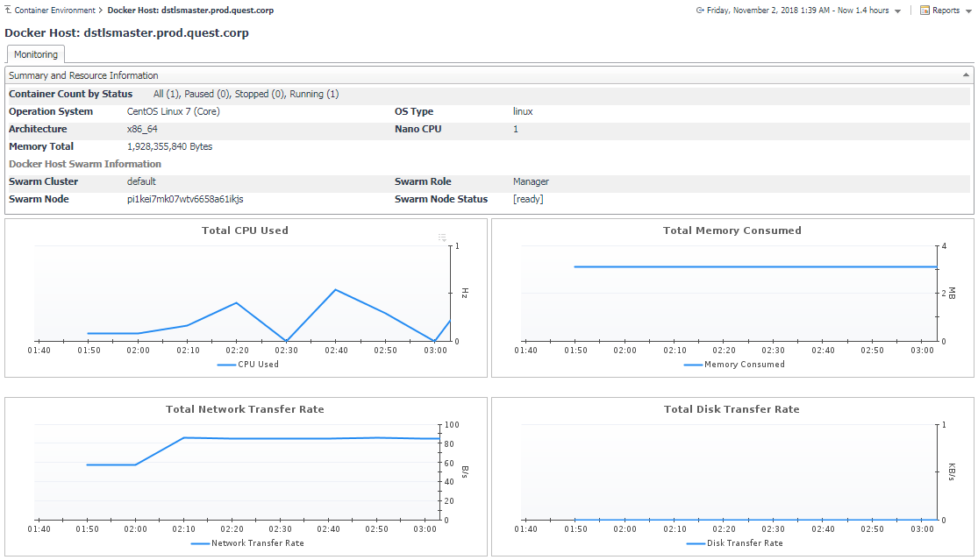
Task: Click the Disk Transfer Rate legend entry
Action: 734,543
